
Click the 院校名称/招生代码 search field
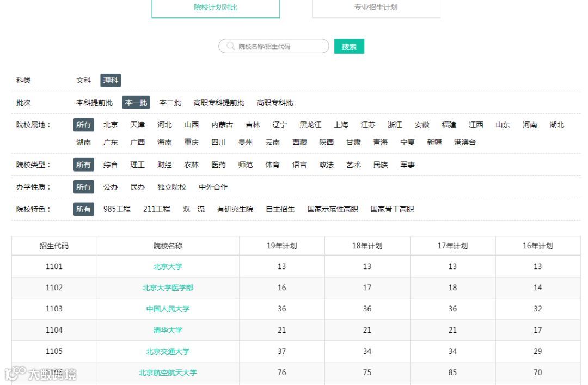click(274, 46)
